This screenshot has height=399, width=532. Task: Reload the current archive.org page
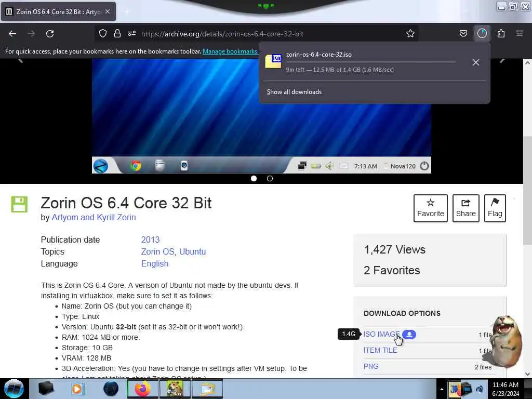pos(50,34)
